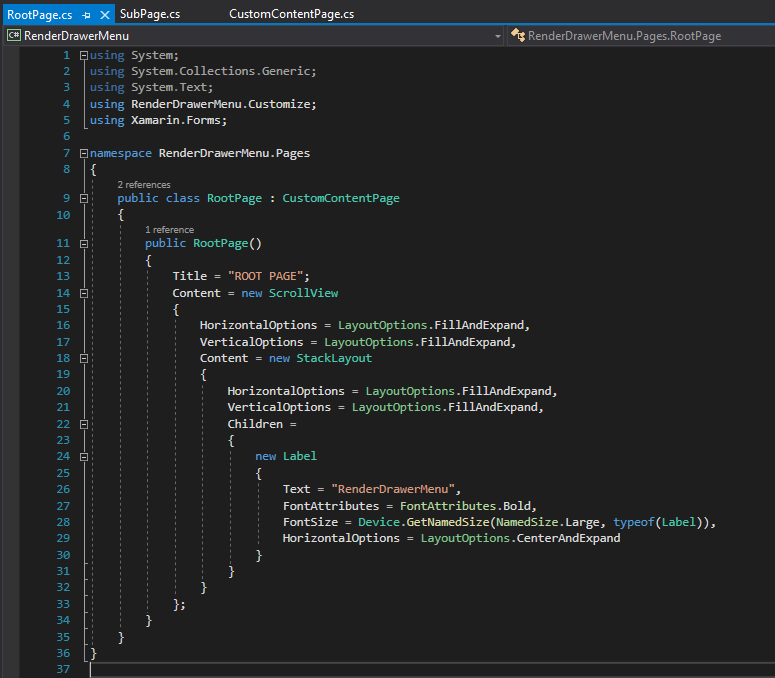775x678 pixels.
Task: Place cursor on 'using Xamarin.Forms;'
Action: pos(158,120)
